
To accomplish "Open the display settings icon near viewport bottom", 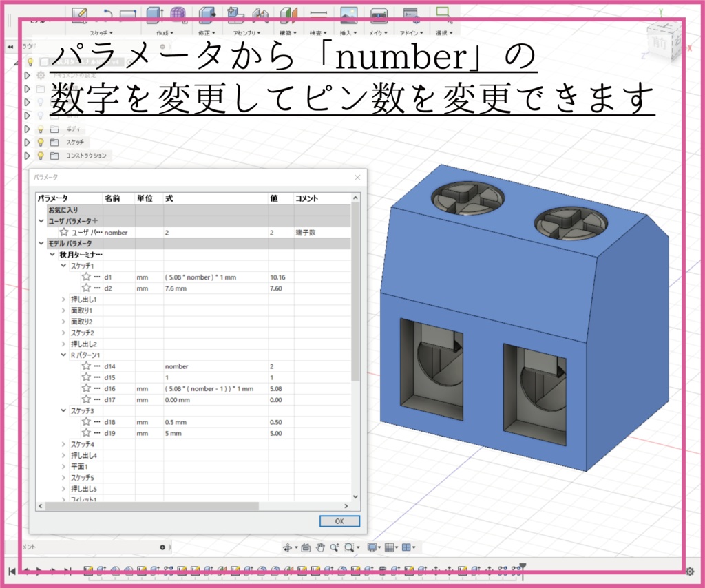I will tap(372, 547).
